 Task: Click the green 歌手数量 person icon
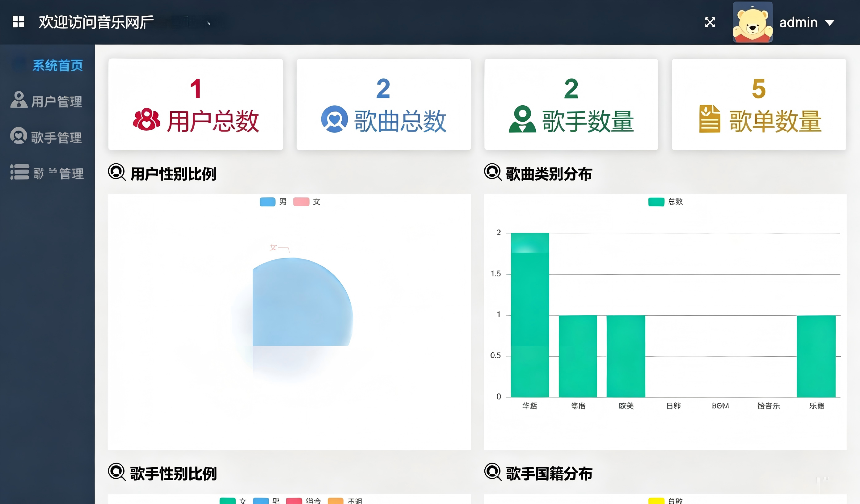pyautogui.click(x=522, y=119)
